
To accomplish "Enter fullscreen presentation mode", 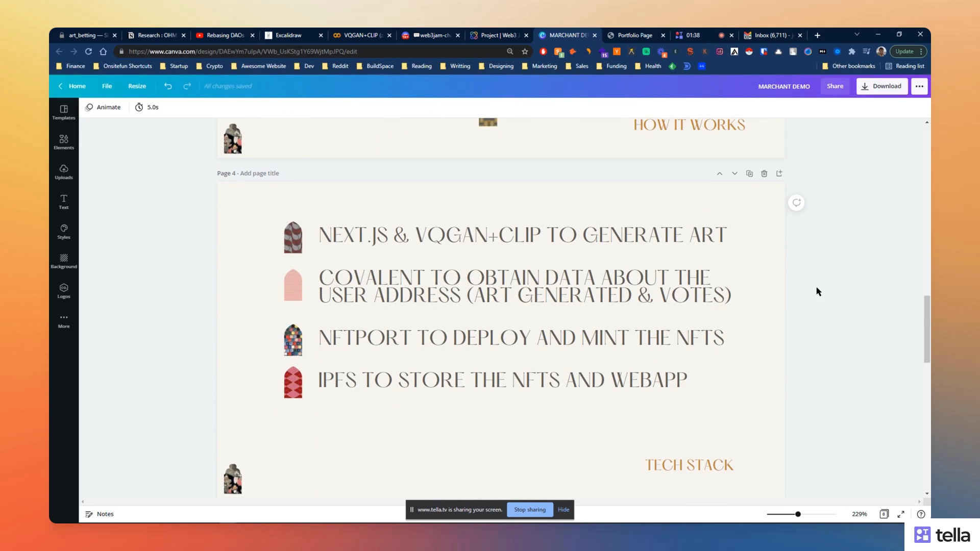I will (901, 514).
